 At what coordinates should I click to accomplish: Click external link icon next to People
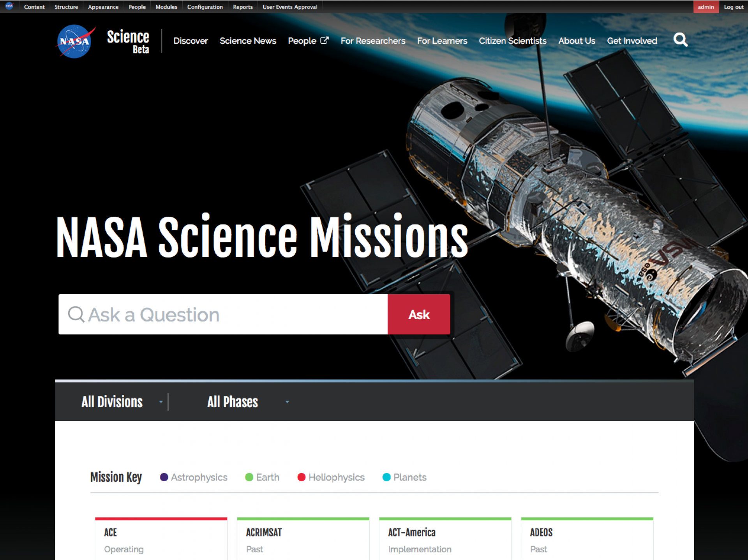(x=325, y=40)
